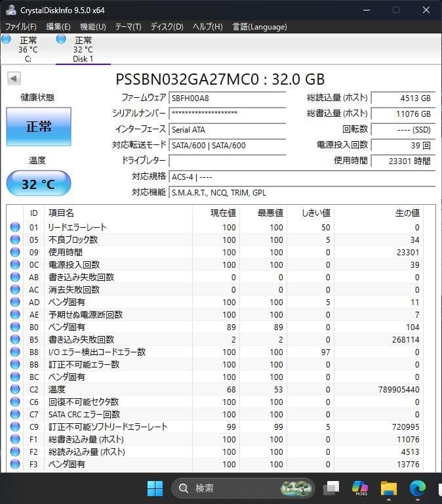
Task: Click status orb for F1 総書き込み量 row
Action: 15,439
